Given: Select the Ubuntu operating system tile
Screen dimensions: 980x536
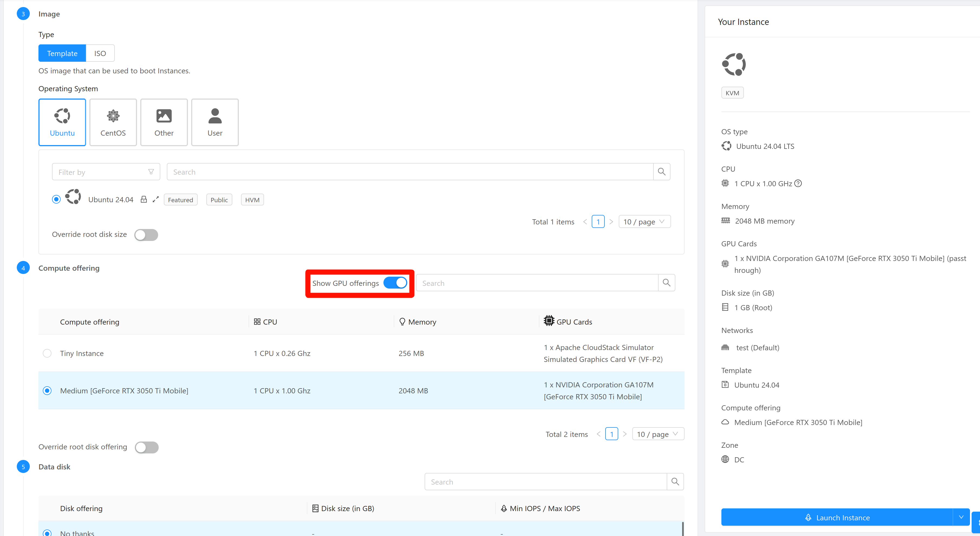Looking at the screenshot, I should 62,122.
